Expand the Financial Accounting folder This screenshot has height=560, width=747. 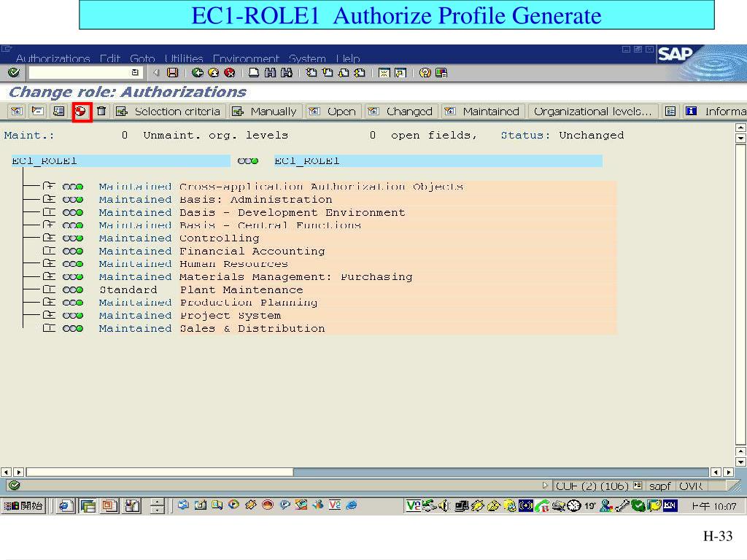(x=49, y=251)
